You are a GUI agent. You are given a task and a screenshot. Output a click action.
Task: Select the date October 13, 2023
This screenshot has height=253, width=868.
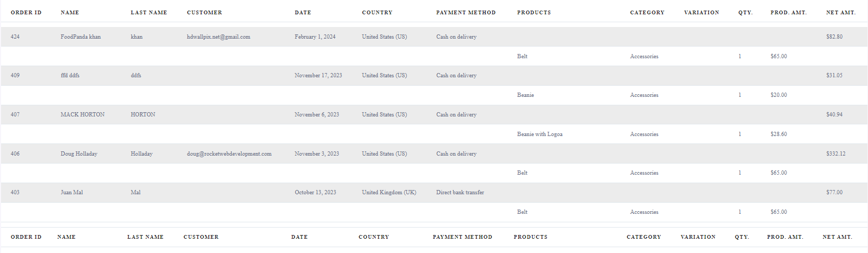(315, 192)
